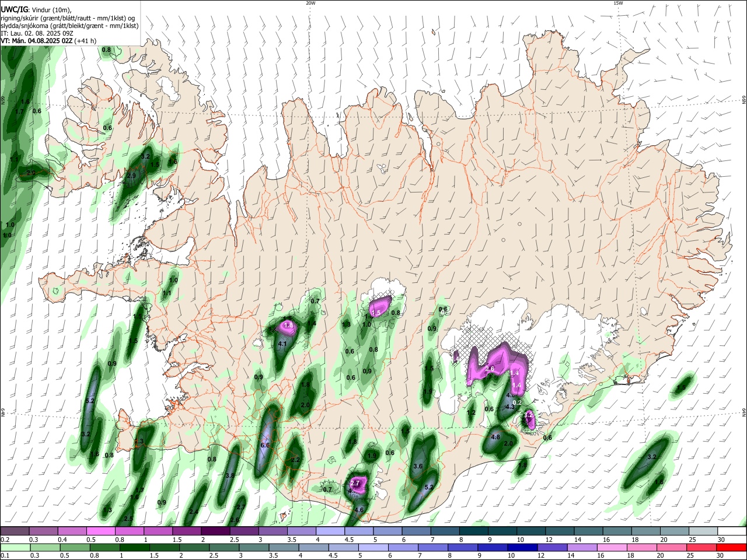
Task: Select the 3.8 rainfall value on the map
Action: point(229,475)
